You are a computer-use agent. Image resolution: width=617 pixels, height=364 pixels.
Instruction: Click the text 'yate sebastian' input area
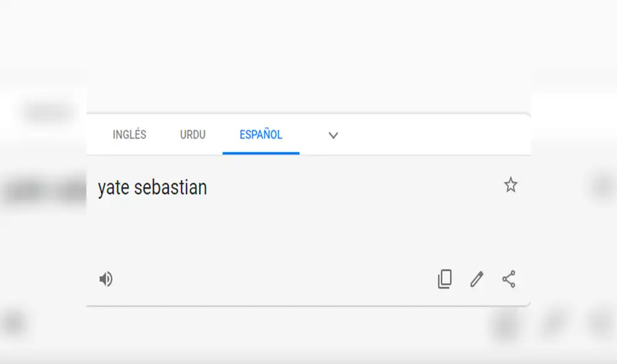(152, 188)
